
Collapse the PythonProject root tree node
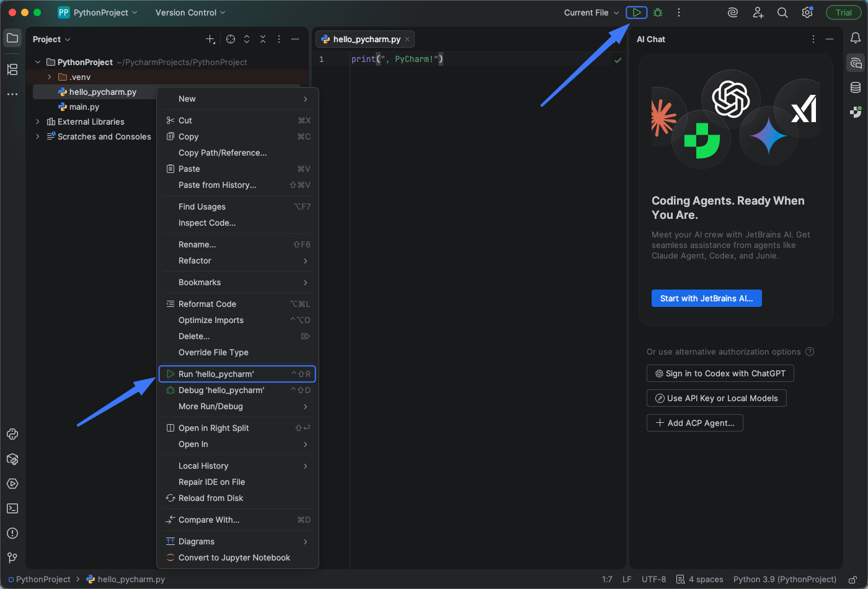tap(38, 62)
